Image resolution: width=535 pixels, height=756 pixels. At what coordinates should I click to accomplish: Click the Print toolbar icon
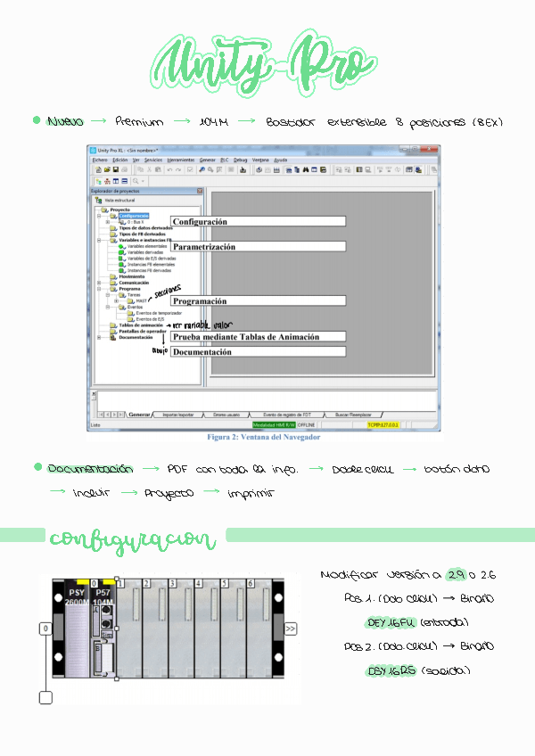(125, 169)
